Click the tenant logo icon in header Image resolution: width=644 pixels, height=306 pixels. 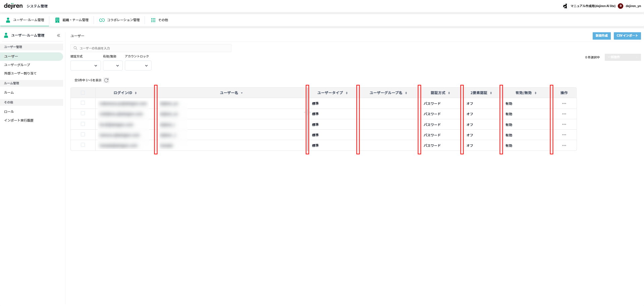565,6
